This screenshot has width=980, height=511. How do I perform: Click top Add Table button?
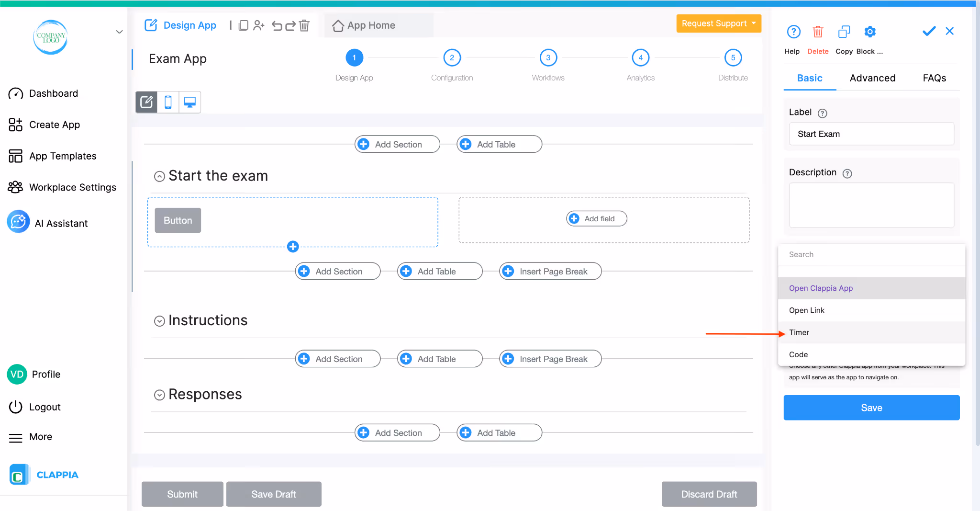coord(499,144)
